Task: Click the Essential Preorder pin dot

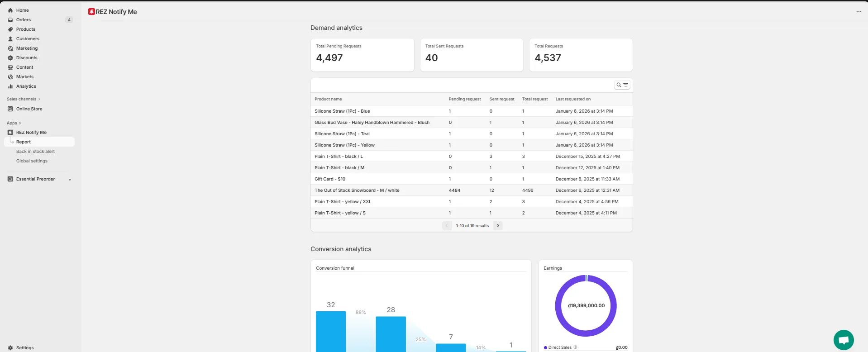Action: tap(70, 180)
